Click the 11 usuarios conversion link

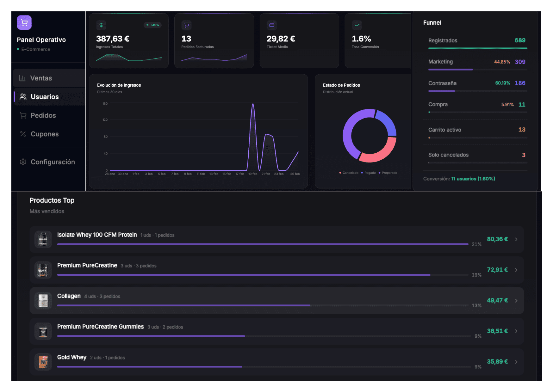pos(473,179)
